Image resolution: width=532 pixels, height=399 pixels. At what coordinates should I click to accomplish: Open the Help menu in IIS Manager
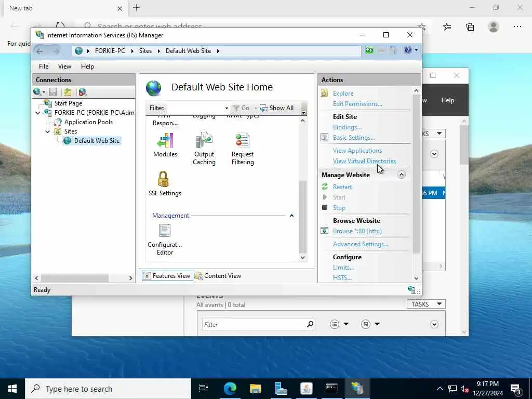tap(87, 66)
